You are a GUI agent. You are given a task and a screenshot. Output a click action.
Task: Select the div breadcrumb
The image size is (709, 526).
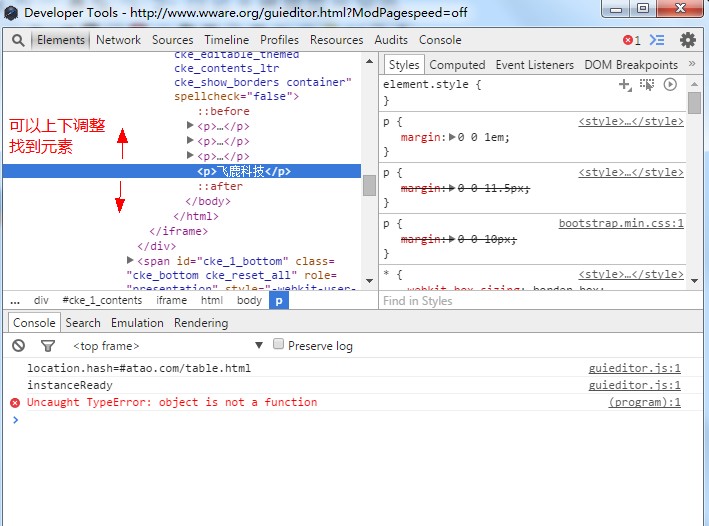[x=41, y=300]
